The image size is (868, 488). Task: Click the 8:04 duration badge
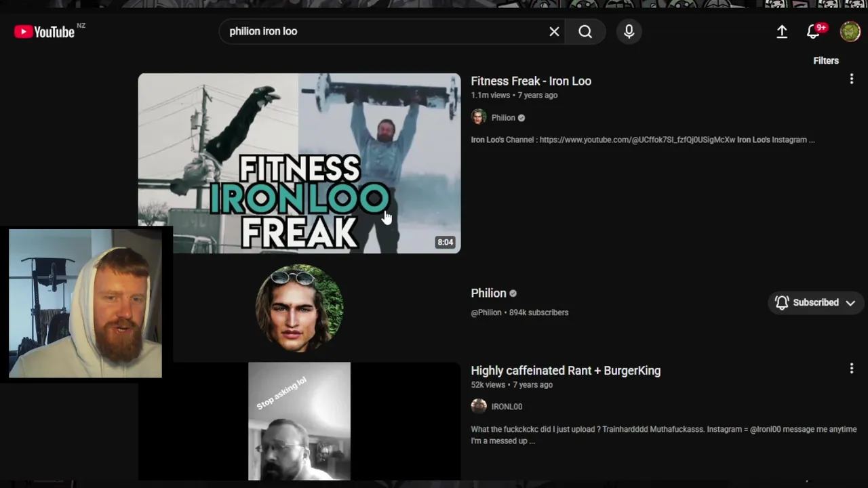point(445,242)
